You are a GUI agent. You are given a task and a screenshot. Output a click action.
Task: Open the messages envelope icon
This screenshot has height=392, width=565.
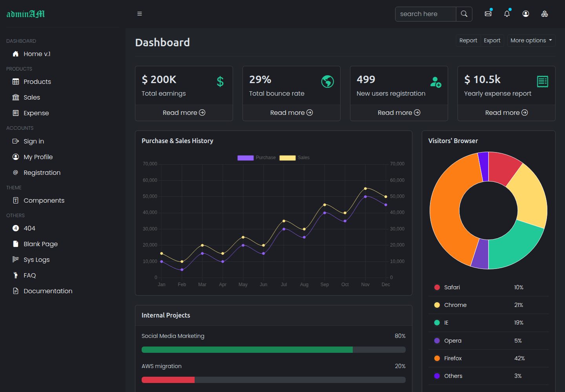coord(488,14)
